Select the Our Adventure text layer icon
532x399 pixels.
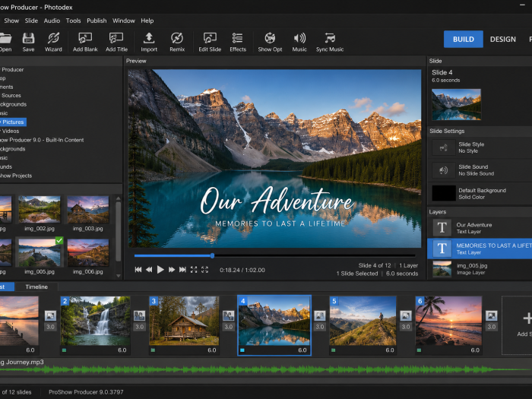(x=442, y=228)
